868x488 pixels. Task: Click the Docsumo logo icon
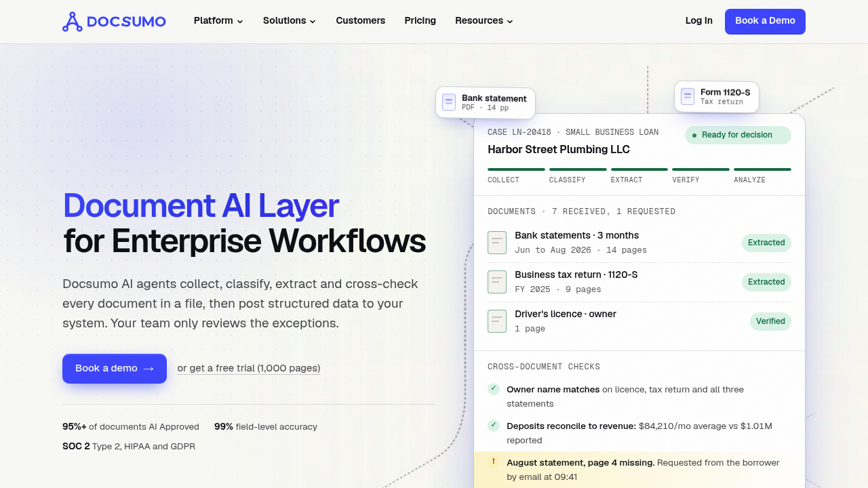point(73,21)
